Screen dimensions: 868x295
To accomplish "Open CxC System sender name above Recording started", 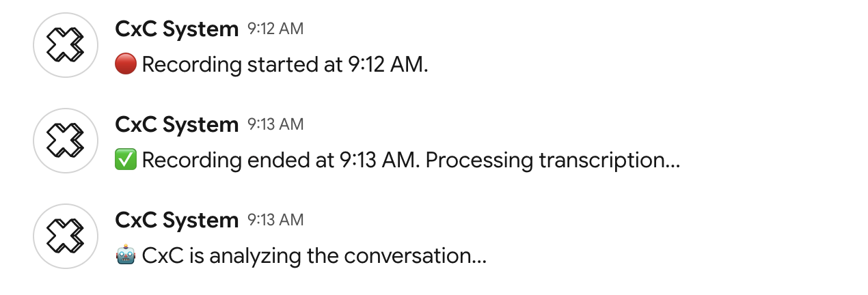I will pyautogui.click(x=177, y=29).
